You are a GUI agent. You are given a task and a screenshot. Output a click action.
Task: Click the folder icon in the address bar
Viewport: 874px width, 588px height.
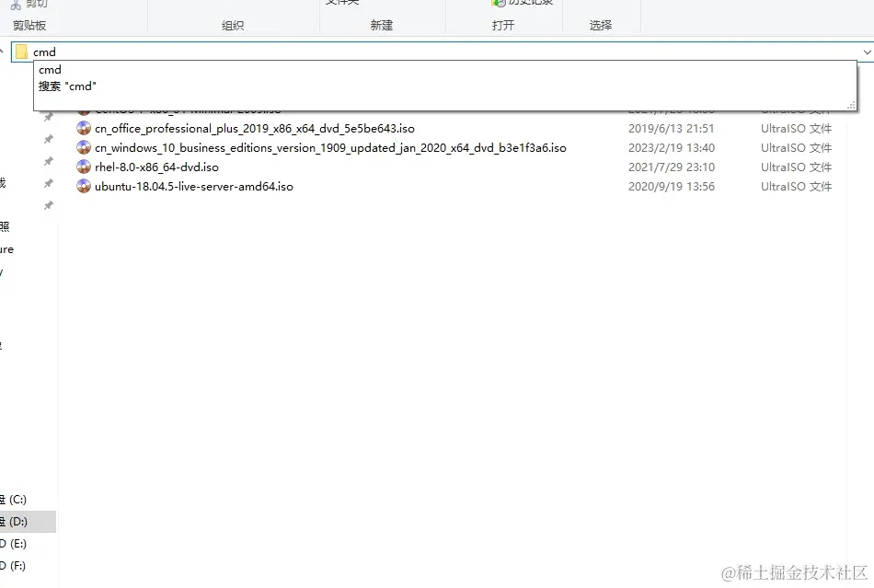18,52
